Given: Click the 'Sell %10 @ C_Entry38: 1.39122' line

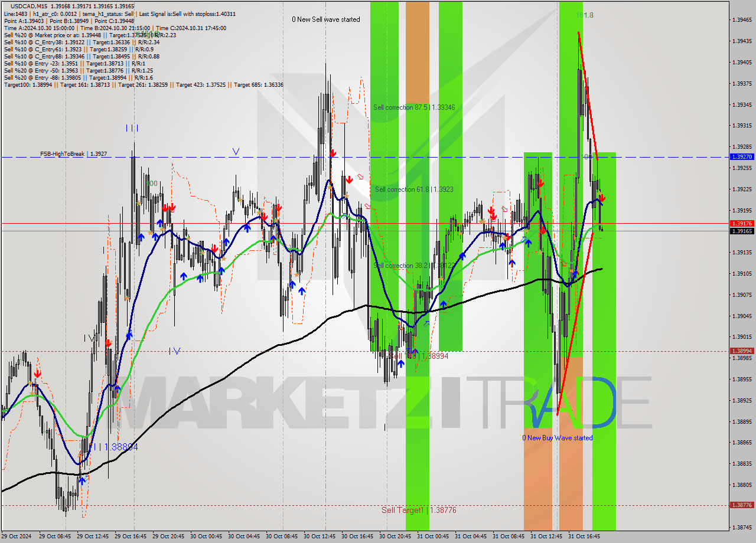Looking at the screenshot, I should point(82,42).
